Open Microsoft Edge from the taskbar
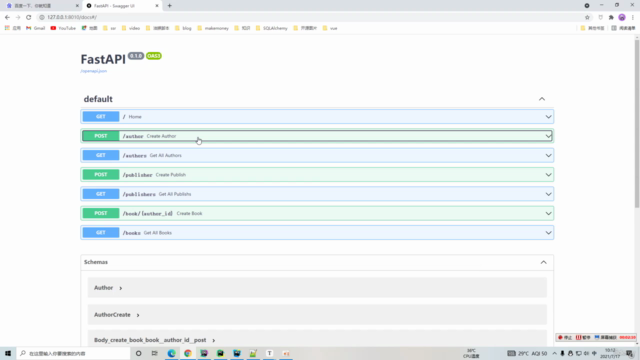The width and height of the screenshot is (640, 360). [x=171, y=353]
